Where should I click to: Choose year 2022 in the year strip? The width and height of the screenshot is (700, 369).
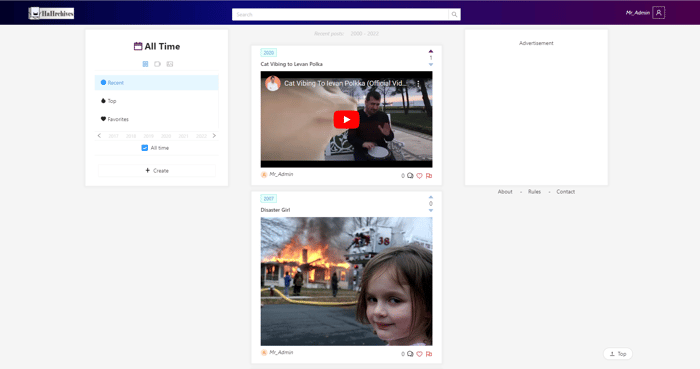click(x=201, y=136)
